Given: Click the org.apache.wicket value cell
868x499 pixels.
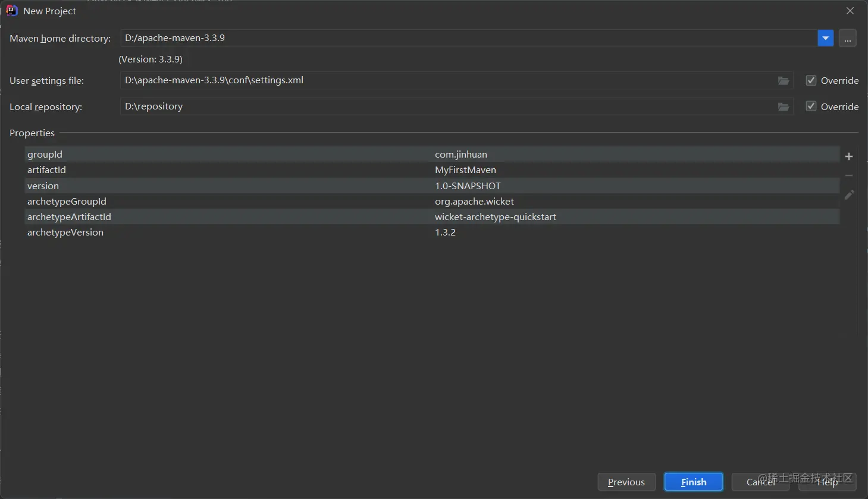Looking at the screenshot, I should point(635,201).
